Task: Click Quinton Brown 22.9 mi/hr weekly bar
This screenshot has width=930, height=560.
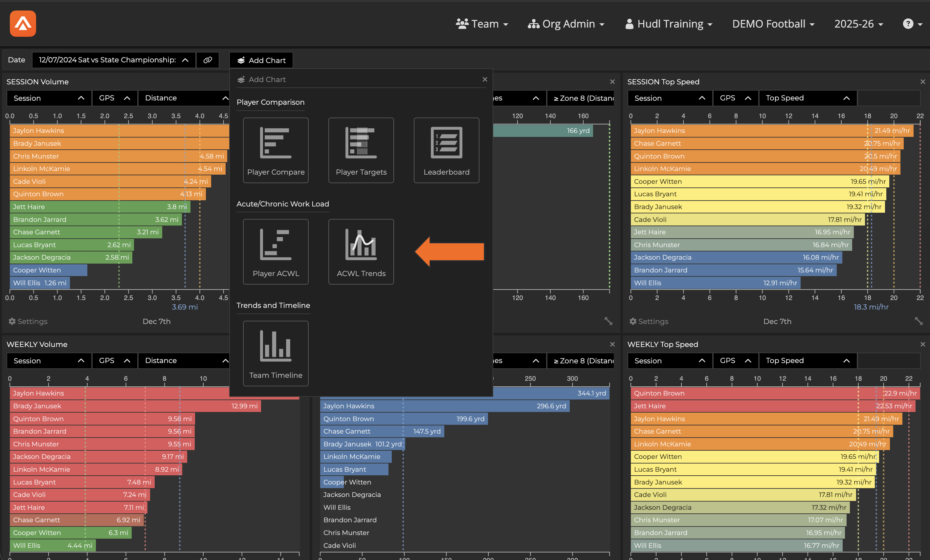Action: (x=776, y=393)
